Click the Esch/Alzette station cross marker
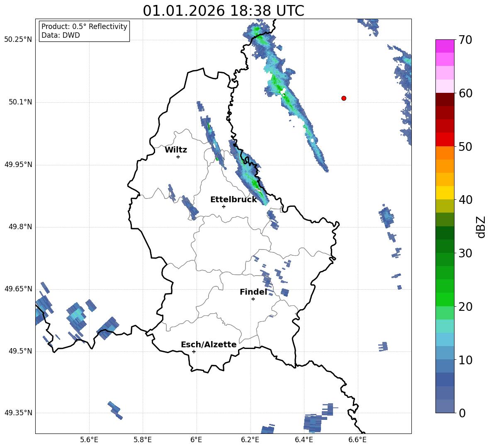The image size is (491, 448). [x=194, y=351]
